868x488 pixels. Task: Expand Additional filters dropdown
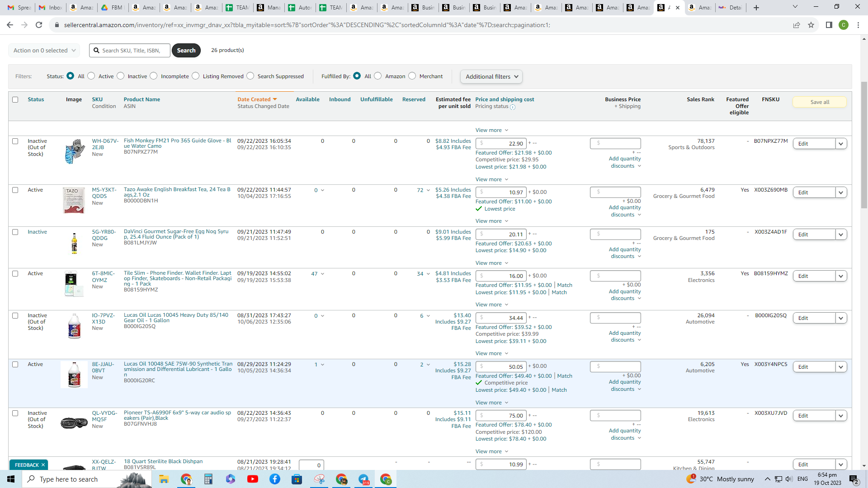click(x=491, y=76)
